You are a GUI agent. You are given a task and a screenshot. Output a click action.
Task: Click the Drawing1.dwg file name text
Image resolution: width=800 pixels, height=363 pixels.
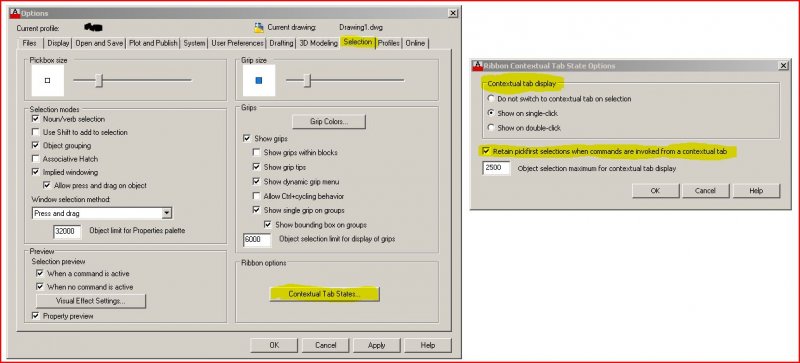coord(361,28)
